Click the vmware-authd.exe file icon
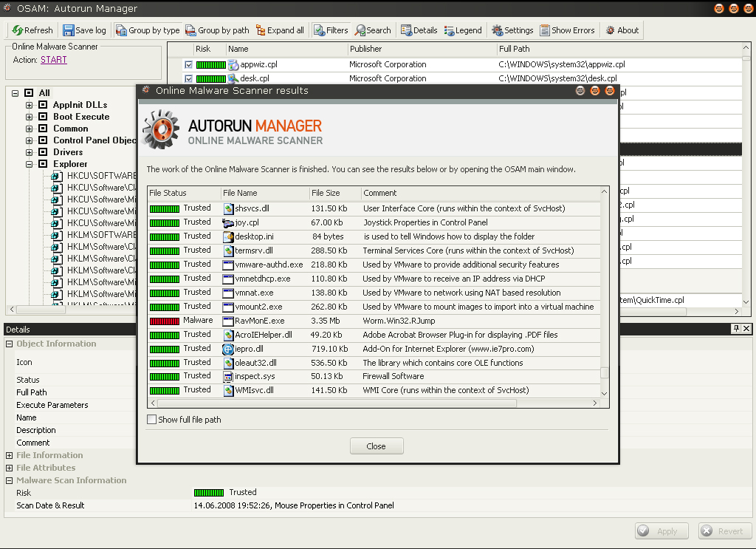This screenshot has height=549, width=756. (x=228, y=265)
